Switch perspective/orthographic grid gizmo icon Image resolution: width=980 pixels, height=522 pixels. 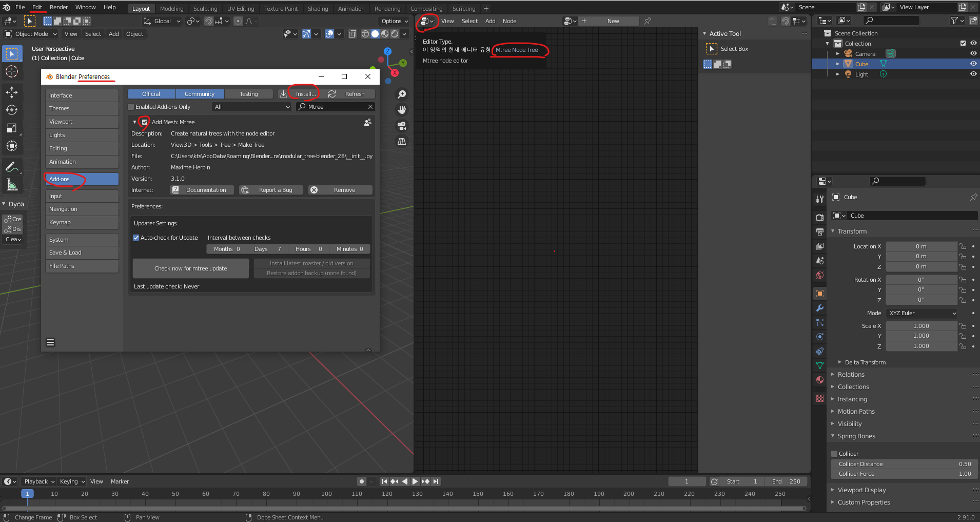click(x=402, y=141)
